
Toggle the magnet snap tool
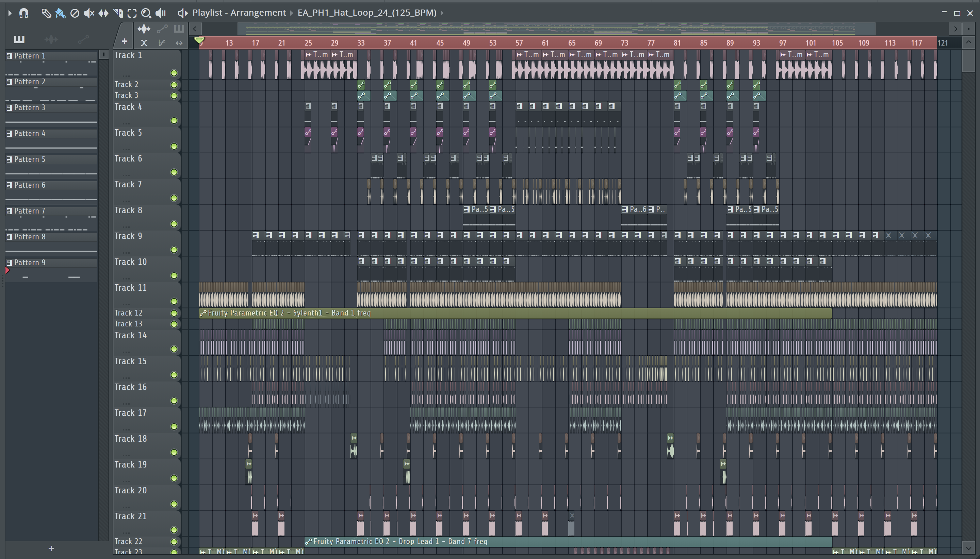coord(24,13)
